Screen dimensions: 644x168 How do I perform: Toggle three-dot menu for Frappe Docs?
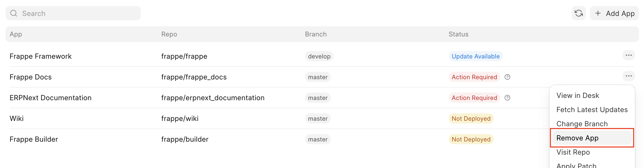tap(629, 76)
